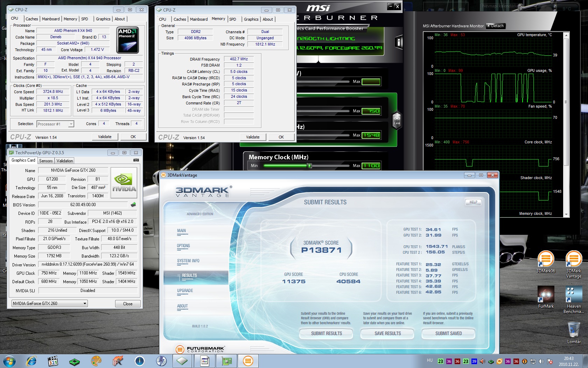
Task: Open the Heaven Benchmark desktop shortcut
Action: (574, 300)
